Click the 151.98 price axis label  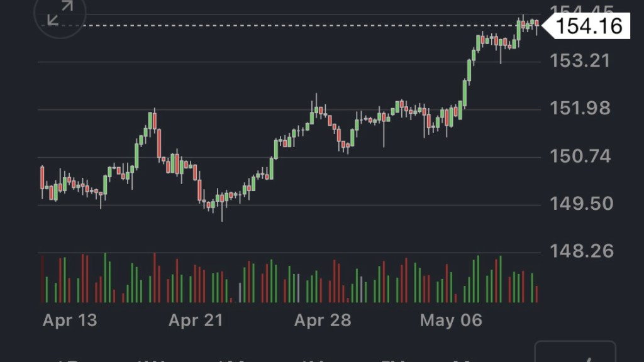coord(580,108)
